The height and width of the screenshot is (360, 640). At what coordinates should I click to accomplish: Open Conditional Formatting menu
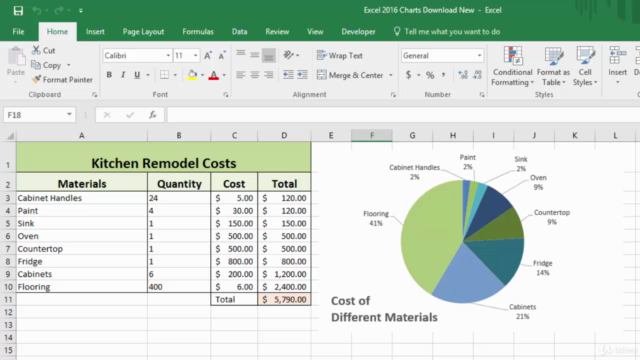(x=513, y=66)
